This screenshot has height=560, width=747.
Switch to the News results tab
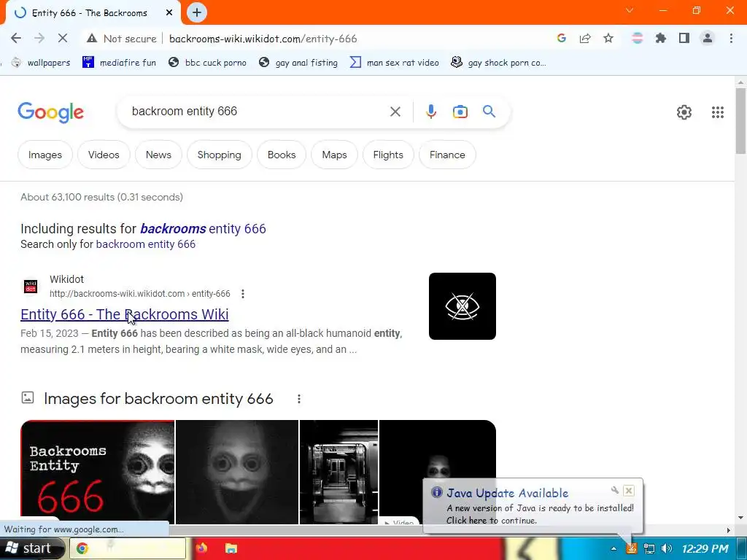pos(158,155)
